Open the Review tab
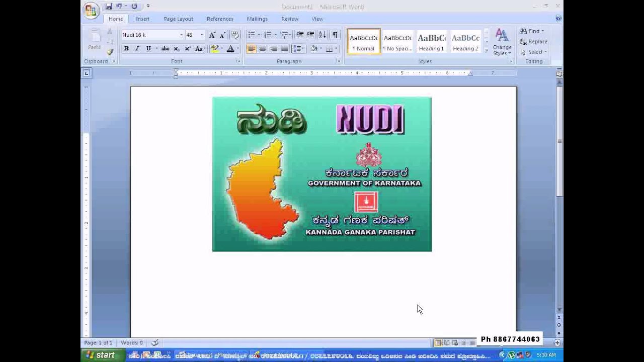Viewport: 644px width, 362px height. [x=290, y=19]
